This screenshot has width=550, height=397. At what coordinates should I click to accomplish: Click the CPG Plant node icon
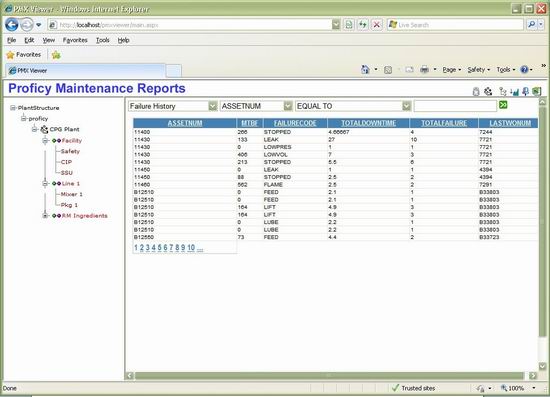[x=44, y=129]
